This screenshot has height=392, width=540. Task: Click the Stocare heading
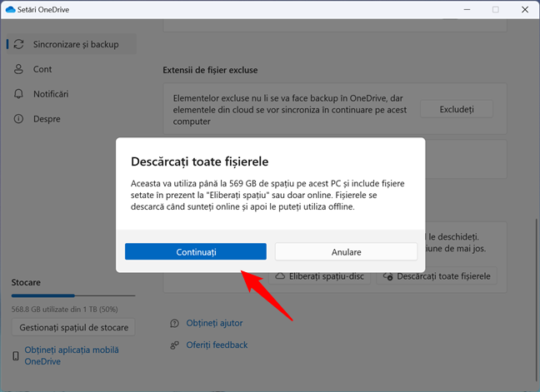[x=26, y=283]
